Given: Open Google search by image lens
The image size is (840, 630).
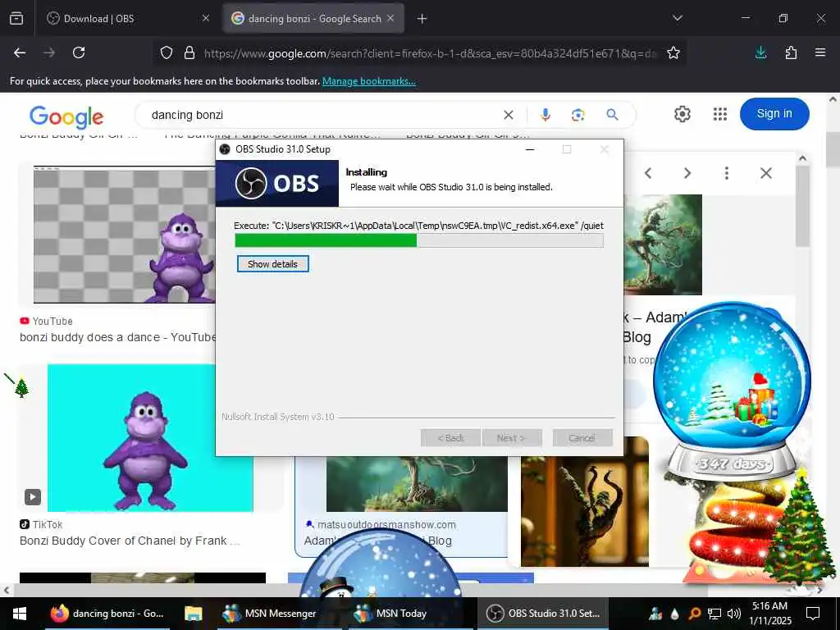Looking at the screenshot, I should [x=578, y=115].
